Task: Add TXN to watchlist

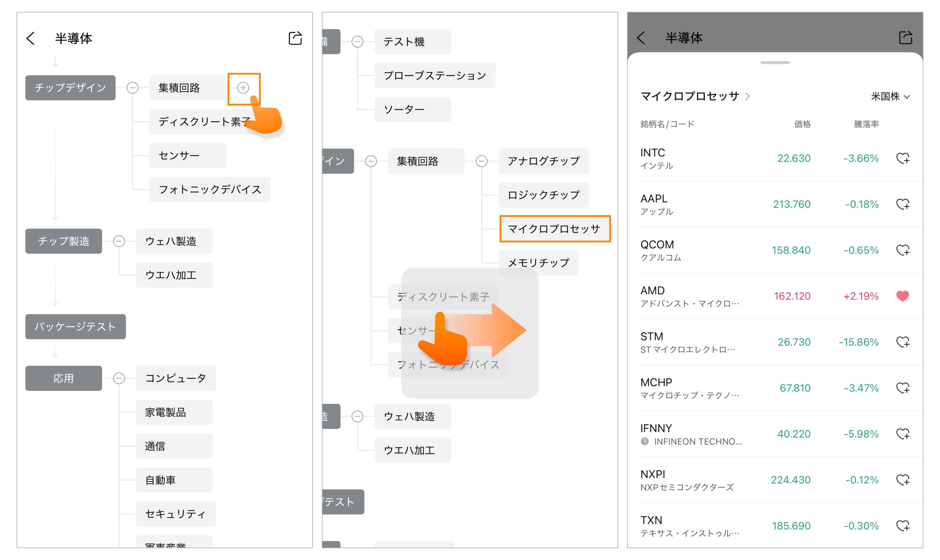Action: point(903,526)
